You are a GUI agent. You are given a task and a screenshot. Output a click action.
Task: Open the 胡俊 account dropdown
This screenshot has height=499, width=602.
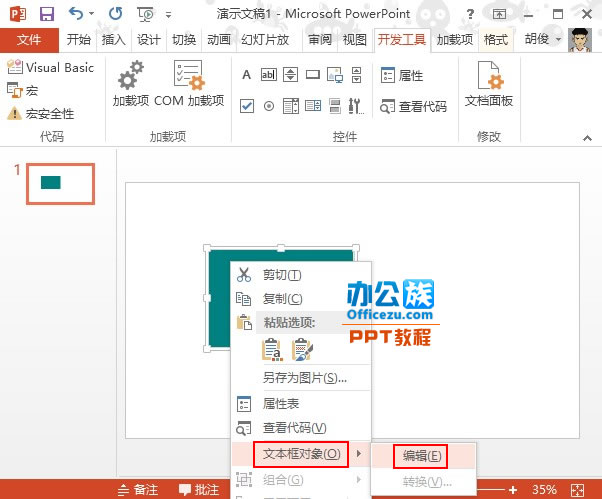point(543,39)
